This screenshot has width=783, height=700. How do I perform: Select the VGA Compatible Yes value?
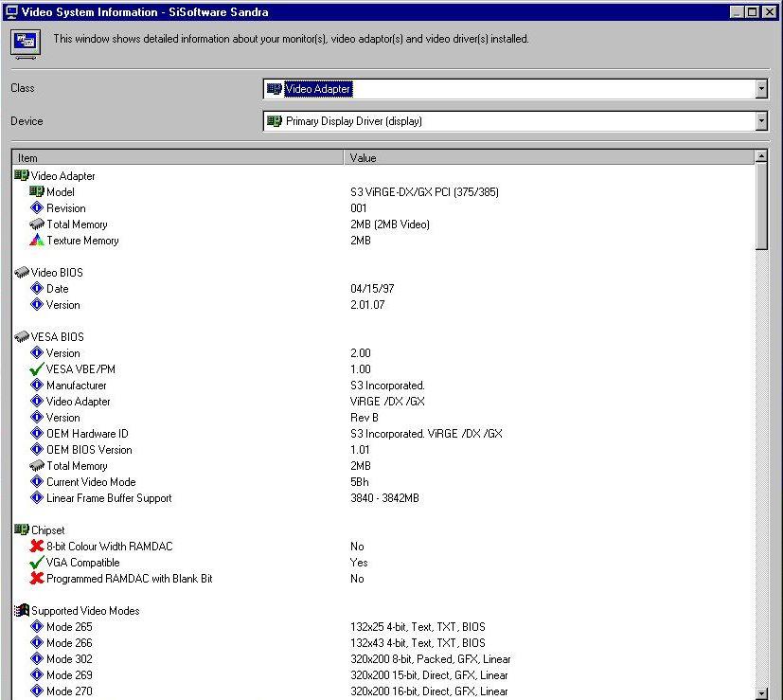tap(359, 563)
